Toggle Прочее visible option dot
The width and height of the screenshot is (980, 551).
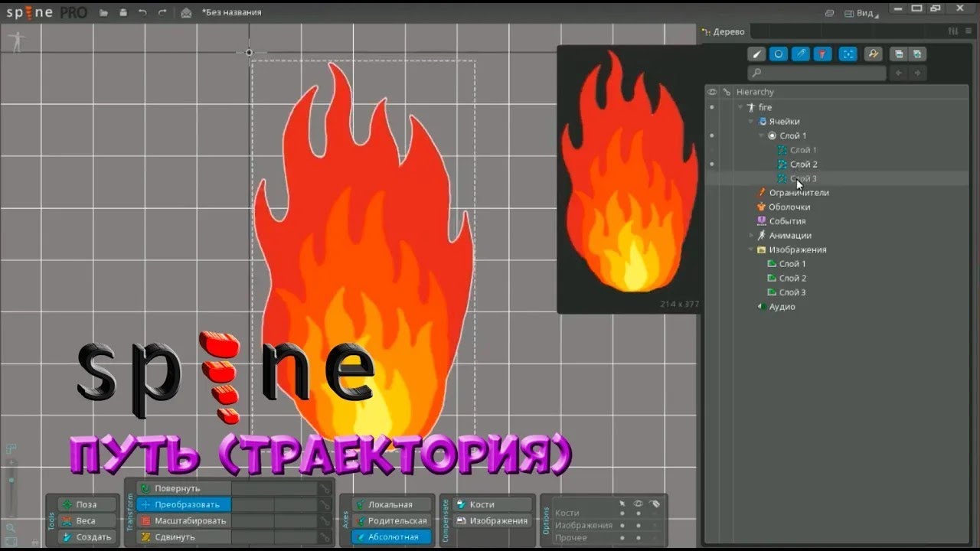click(x=638, y=538)
